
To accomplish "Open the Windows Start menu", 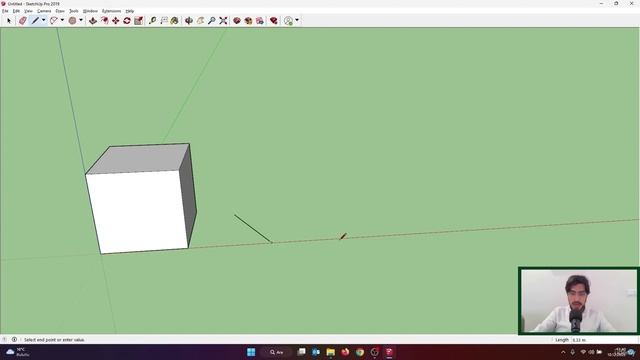I will pos(251,352).
